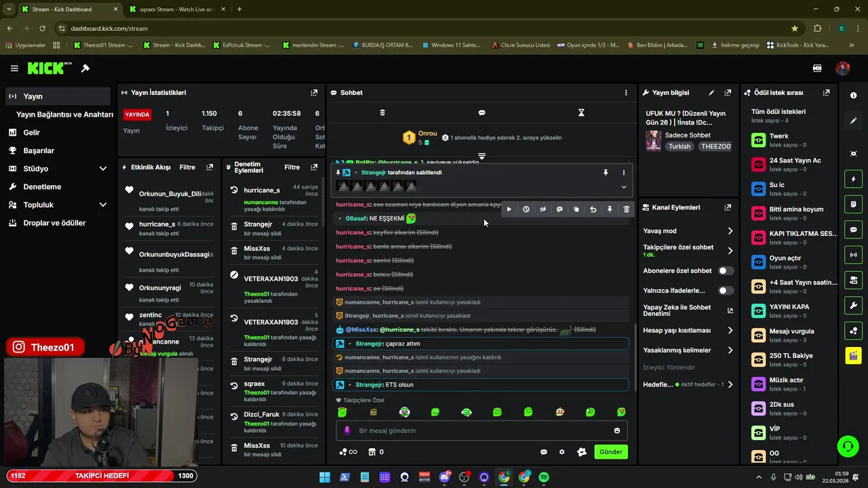Pop out the Denetim Eylemleri panel
The image size is (868, 488).
[314, 167]
